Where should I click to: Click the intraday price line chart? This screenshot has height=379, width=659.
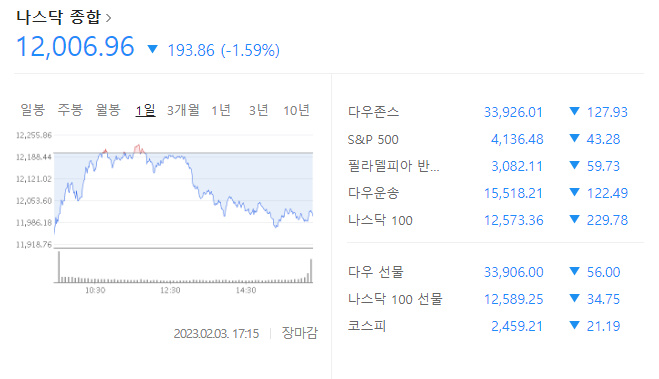click(183, 191)
